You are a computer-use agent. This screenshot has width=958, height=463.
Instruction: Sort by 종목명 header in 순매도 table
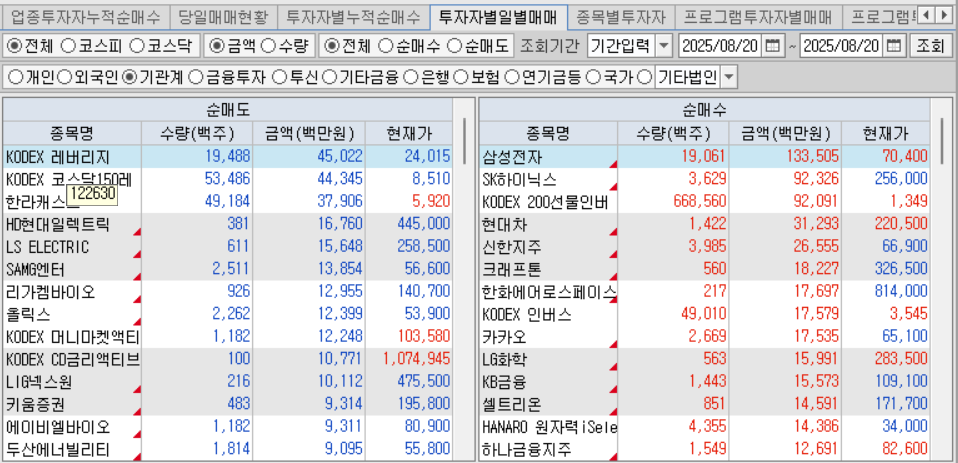pos(72,133)
